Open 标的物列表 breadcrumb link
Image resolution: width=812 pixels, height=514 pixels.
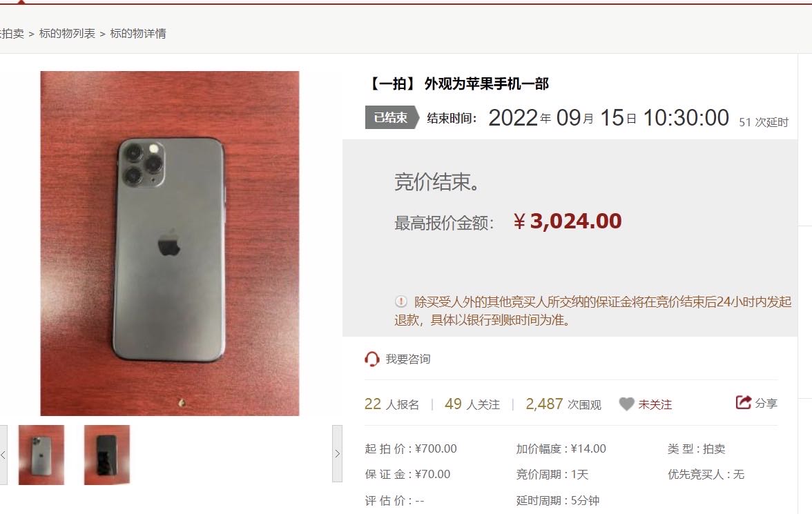pyautogui.click(x=67, y=34)
